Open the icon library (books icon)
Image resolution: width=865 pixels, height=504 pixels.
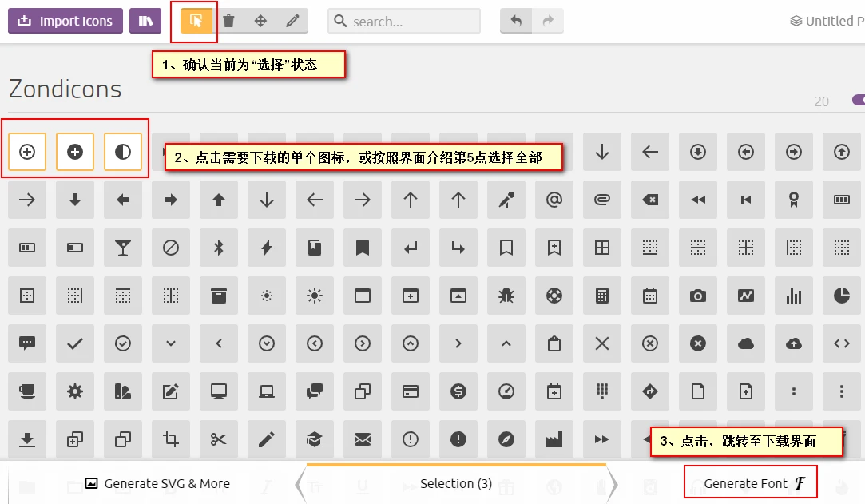tap(145, 21)
